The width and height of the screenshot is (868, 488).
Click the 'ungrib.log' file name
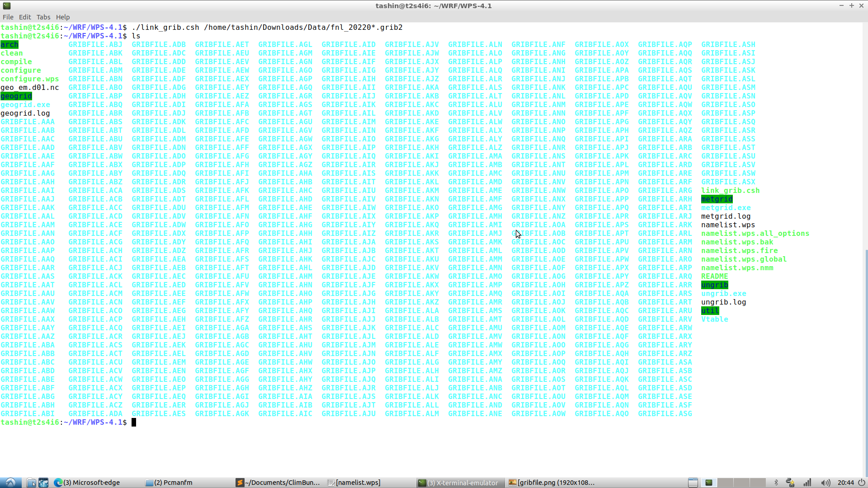[x=724, y=302]
